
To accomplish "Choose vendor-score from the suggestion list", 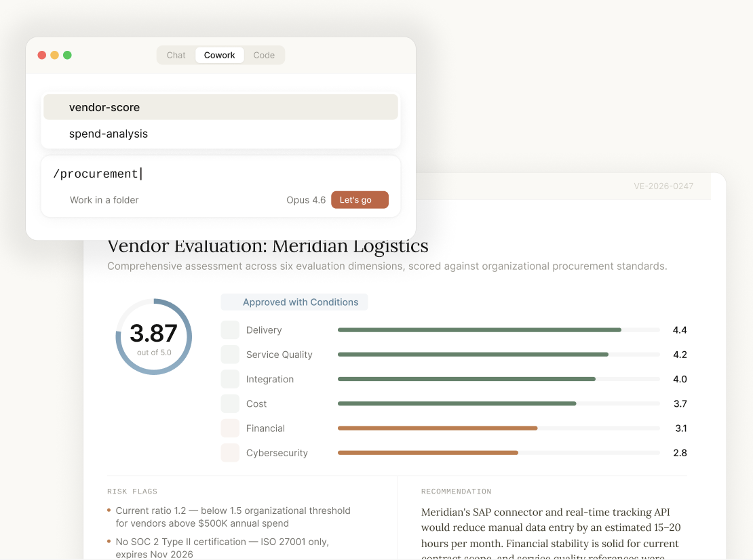I will 221,107.
